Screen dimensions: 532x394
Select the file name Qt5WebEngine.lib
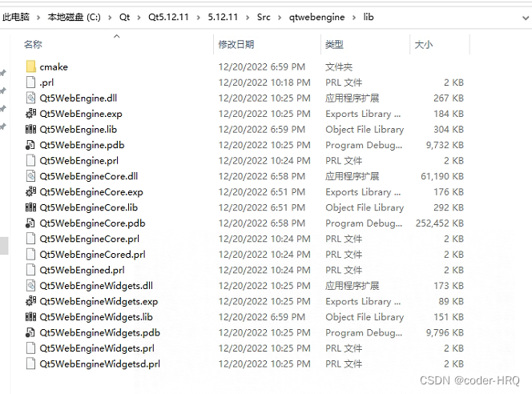[78, 129]
